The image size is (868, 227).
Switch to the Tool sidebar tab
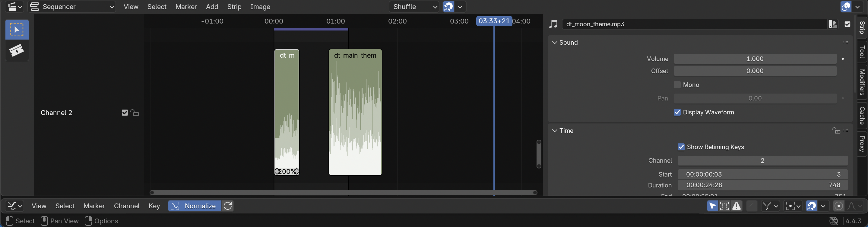(862, 52)
